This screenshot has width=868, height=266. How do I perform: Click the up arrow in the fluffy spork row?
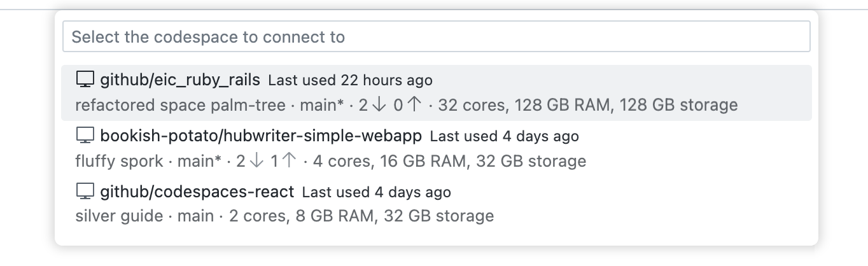pos(290,161)
